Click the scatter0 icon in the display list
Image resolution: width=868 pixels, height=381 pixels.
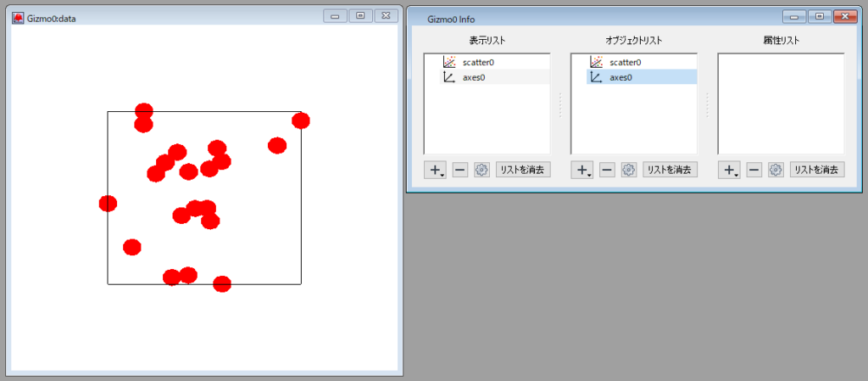(449, 62)
